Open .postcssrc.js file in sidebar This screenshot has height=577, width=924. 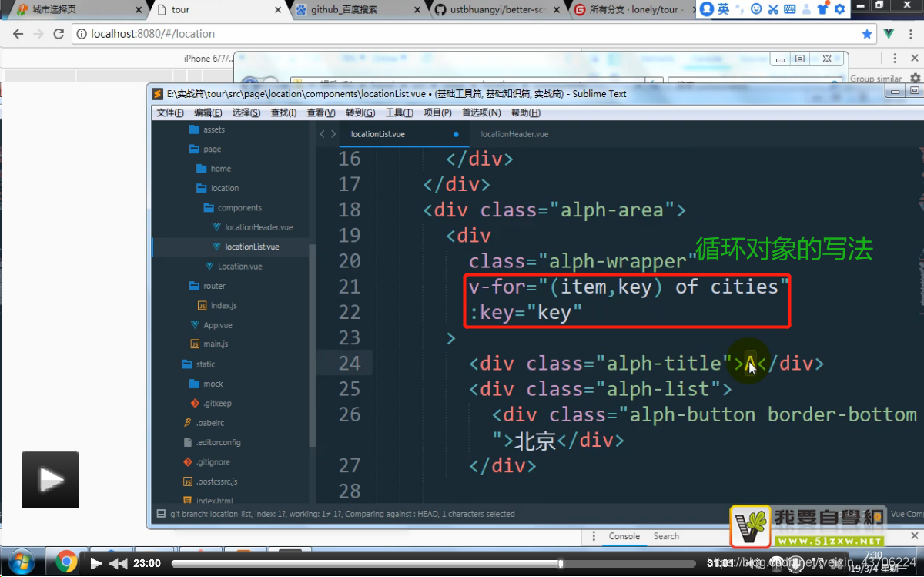(x=210, y=481)
